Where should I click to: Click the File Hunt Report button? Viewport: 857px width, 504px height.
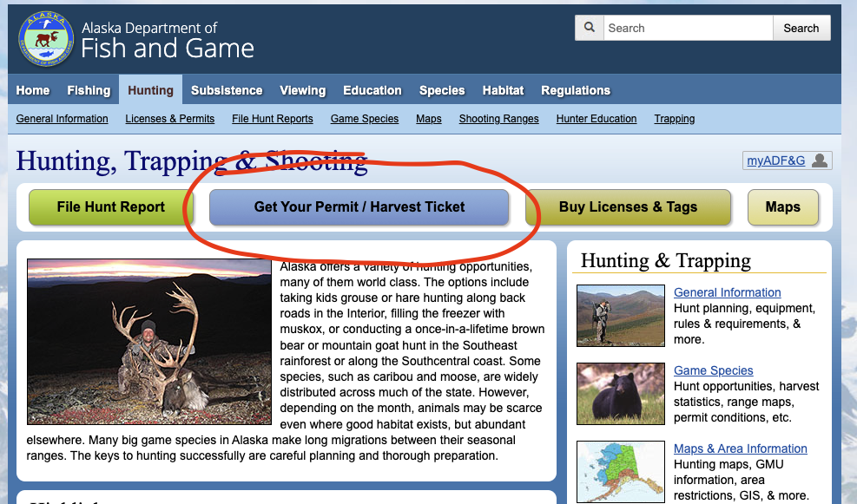point(111,207)
